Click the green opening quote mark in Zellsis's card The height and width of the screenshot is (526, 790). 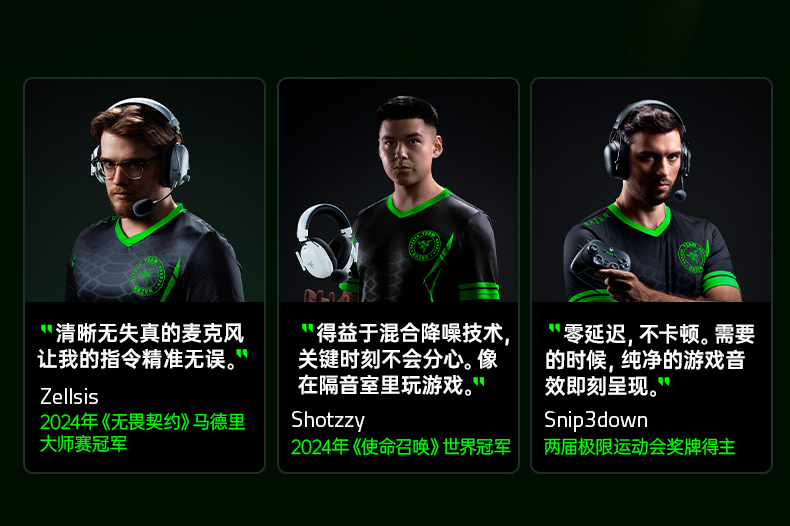coord(46,330)
